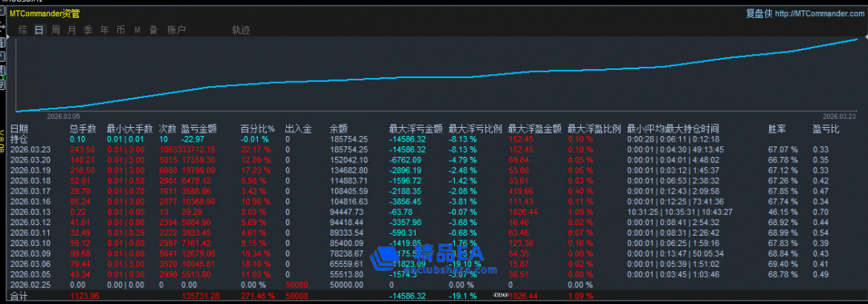Image resolution: width=868 pixels, height=304 pixels.
Task: Click the -22.97 profit in 持仓 row
Action: click(x=192, y=139)
